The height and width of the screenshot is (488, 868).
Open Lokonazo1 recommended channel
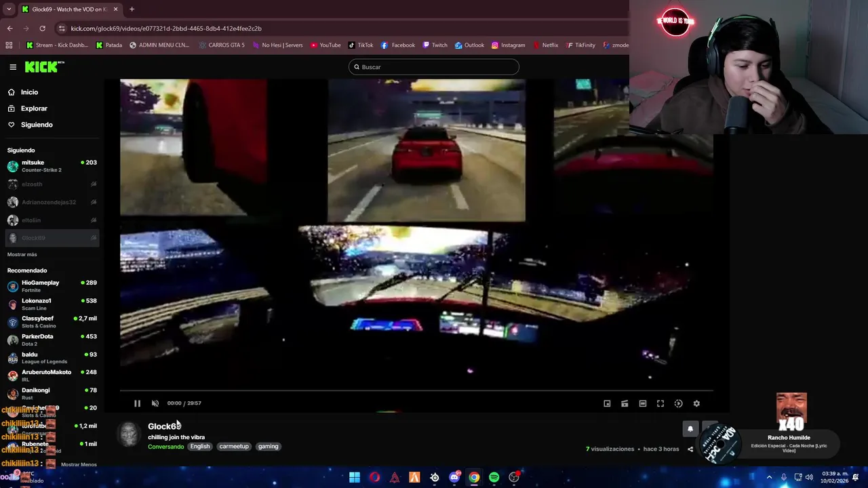pos(52,304)
